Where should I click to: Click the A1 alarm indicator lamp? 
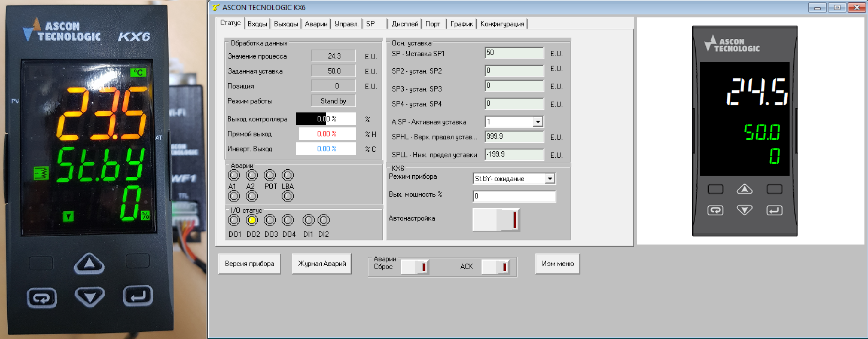click(x=234, y=175)
